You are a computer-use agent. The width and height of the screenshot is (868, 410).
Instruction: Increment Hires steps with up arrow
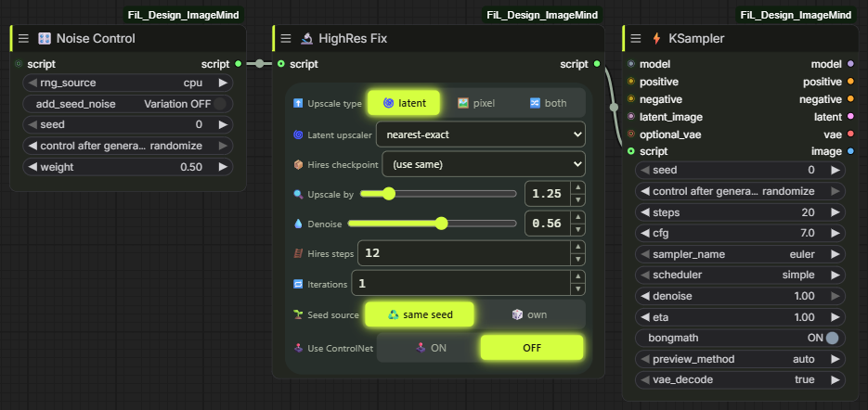click(x=578, y=247)
